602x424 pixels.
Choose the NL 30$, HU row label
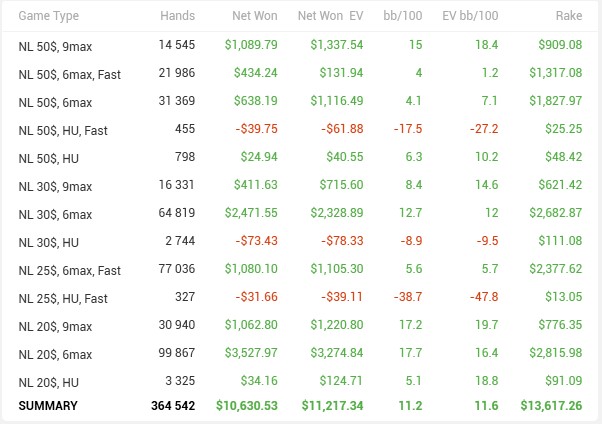click(49, 242)
